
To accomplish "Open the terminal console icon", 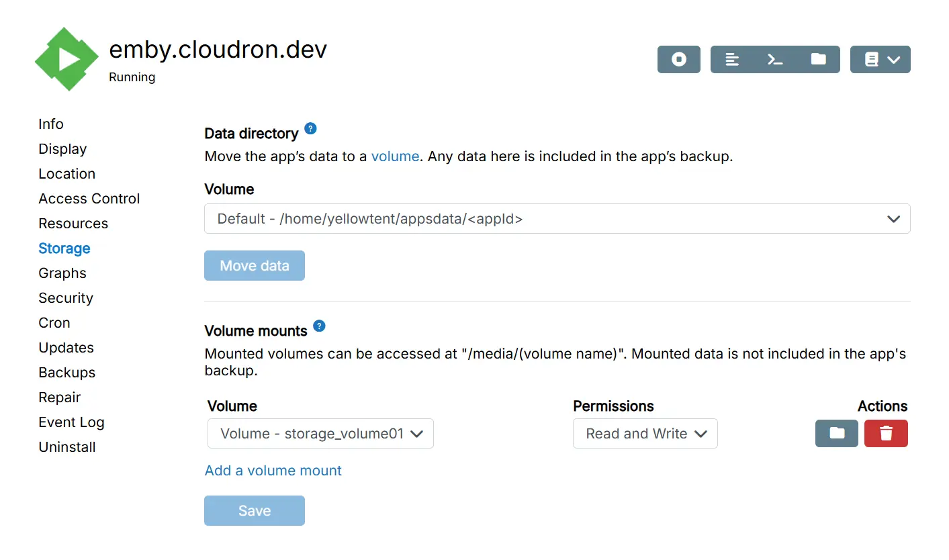I will tap(775, 59).
